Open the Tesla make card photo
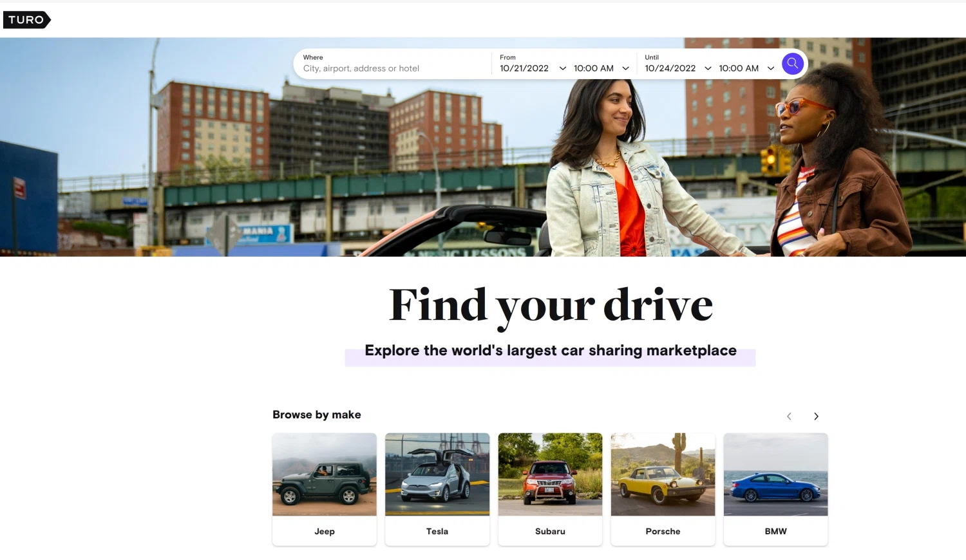The width and height of the screenshot is (966, 560). [437, 474]
